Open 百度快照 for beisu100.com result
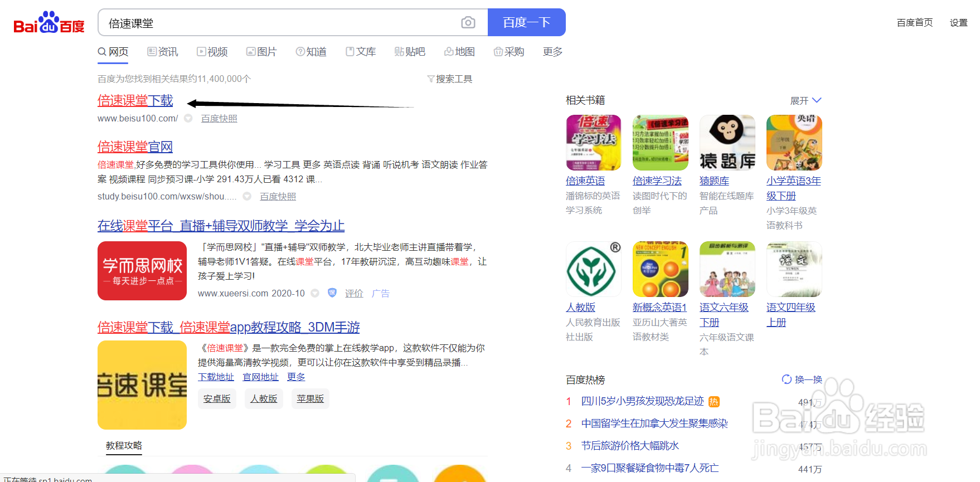 [x=219, y=119]
